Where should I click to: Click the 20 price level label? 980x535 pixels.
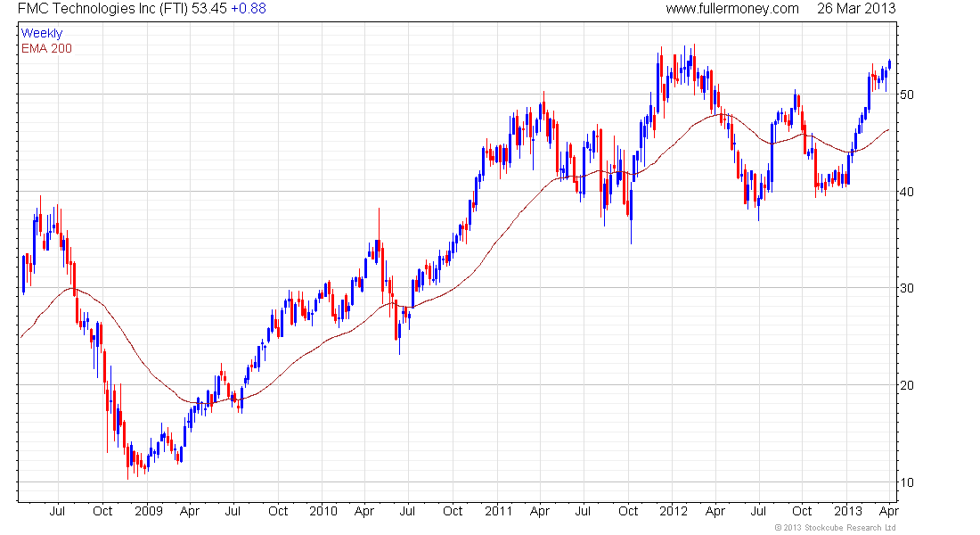coord(906,385)
